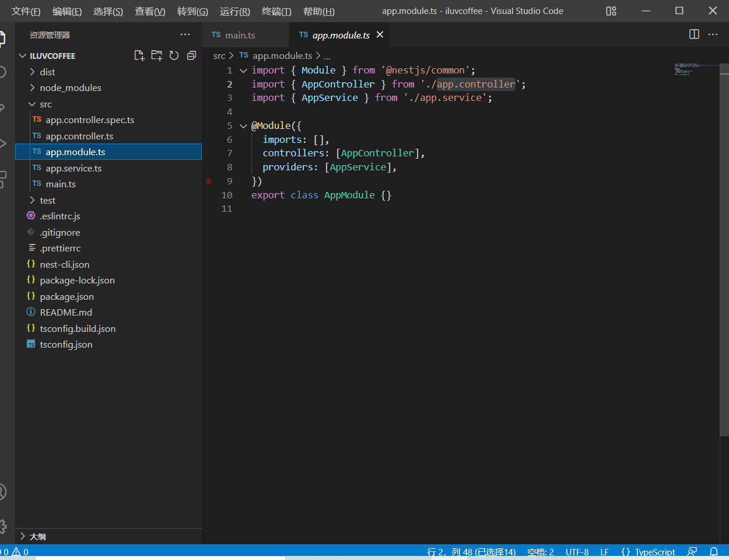Viewport: 729px width, 560px height.
Task: Click the editor vertical scrollbar
Action: pyautogui.click(x=724, y=251)
